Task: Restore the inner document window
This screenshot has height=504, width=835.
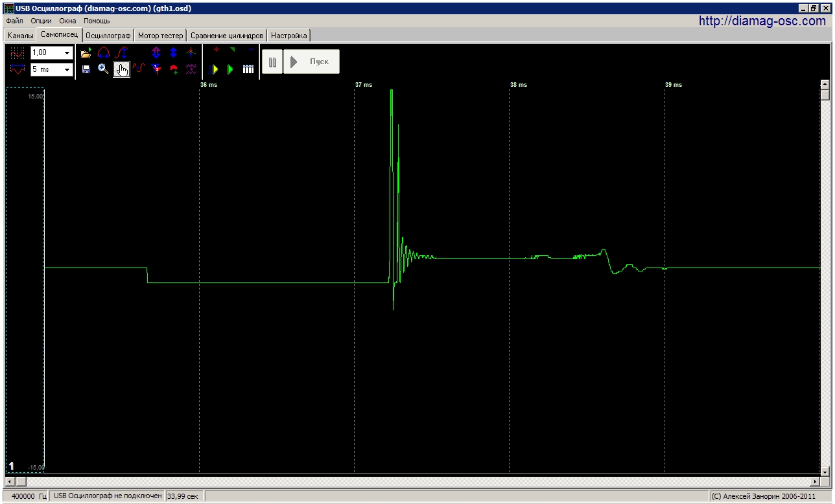Action: click(813, 8)
